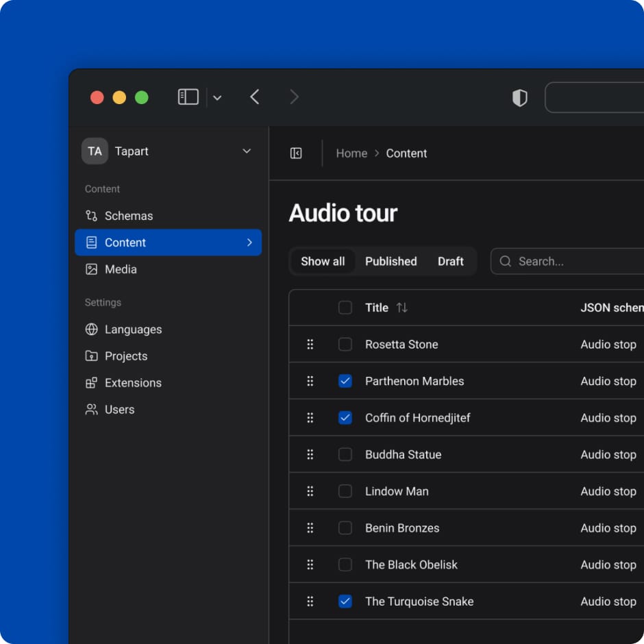Check the Benin Bronzes checkbox
Screen dimensions: 644x644
pos(345,528)
